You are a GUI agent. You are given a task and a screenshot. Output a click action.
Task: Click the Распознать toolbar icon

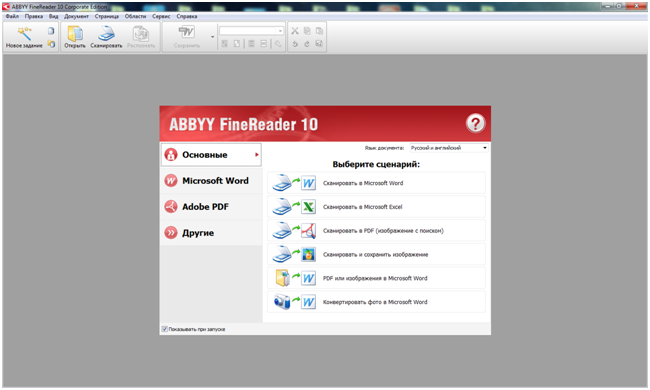[x=141, y=34]
